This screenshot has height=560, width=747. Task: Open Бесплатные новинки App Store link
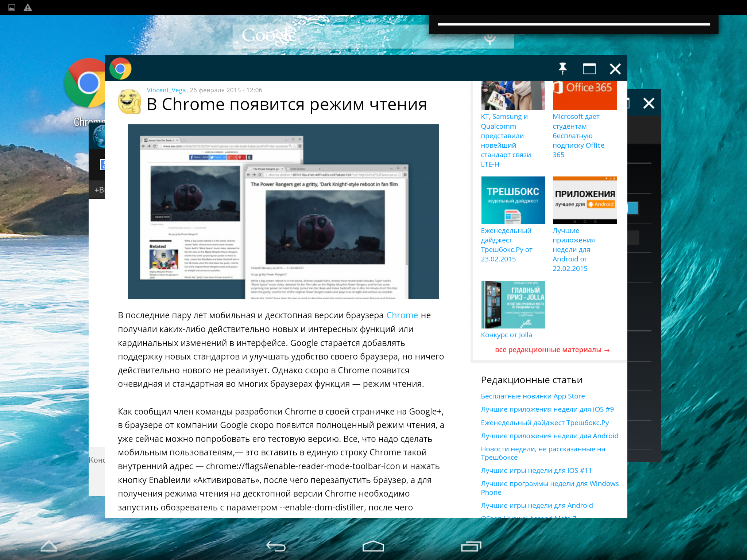click(533, 396)
